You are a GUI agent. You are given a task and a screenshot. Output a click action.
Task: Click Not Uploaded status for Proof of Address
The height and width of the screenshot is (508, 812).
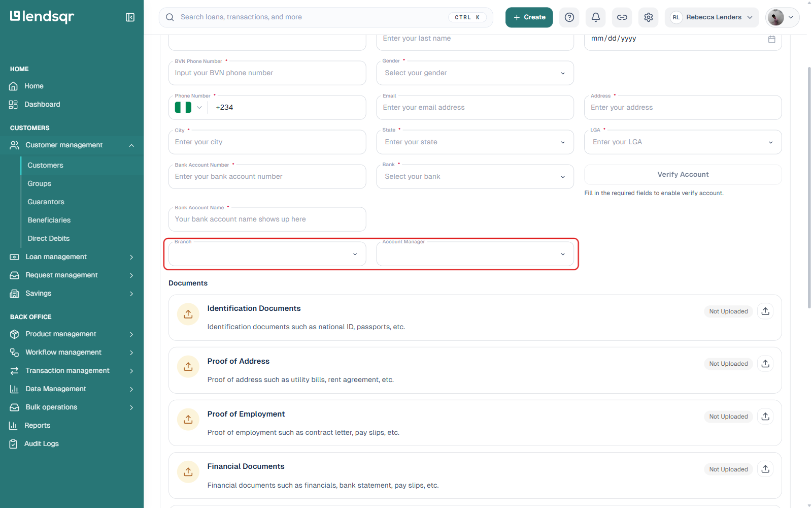(728, 364)
